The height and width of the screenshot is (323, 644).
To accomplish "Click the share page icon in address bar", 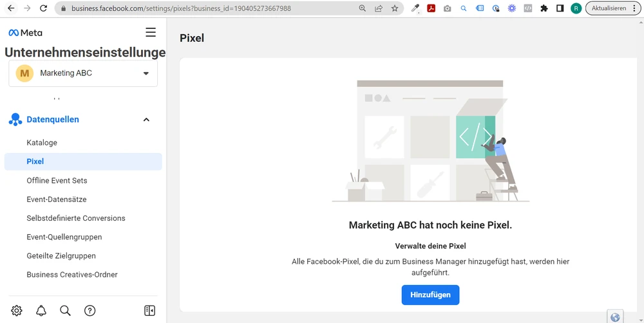I will coord(379,8).
